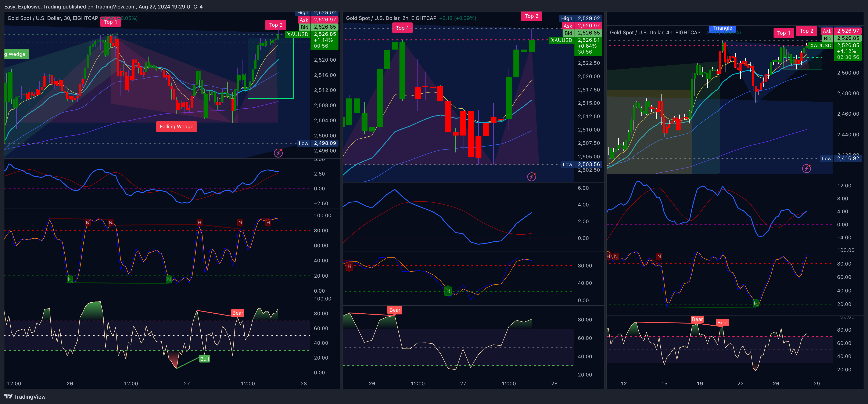The image size is (868, 404).
Task: Click the Ask 2,526.97 label on the 4h chart
Action: click(841, 31)
